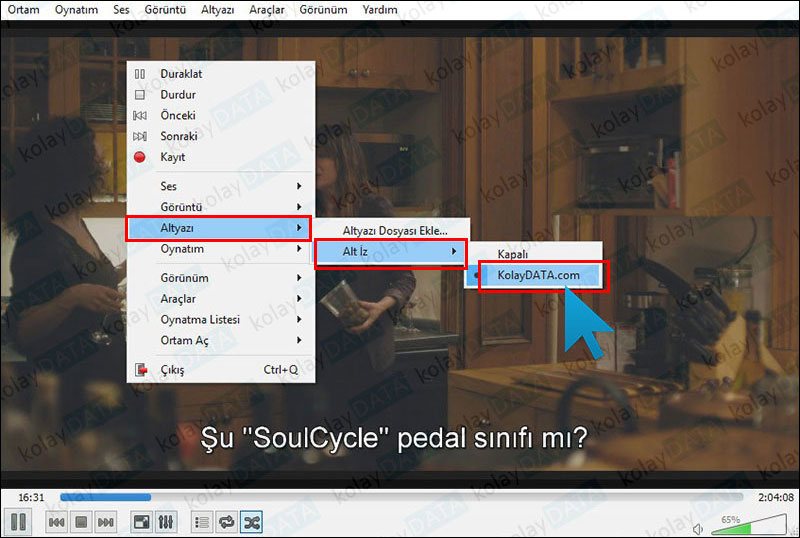This screenshot has width=800, height=538.
Task: Quit with Çıkış menu entry
Action: click(220, 370)
